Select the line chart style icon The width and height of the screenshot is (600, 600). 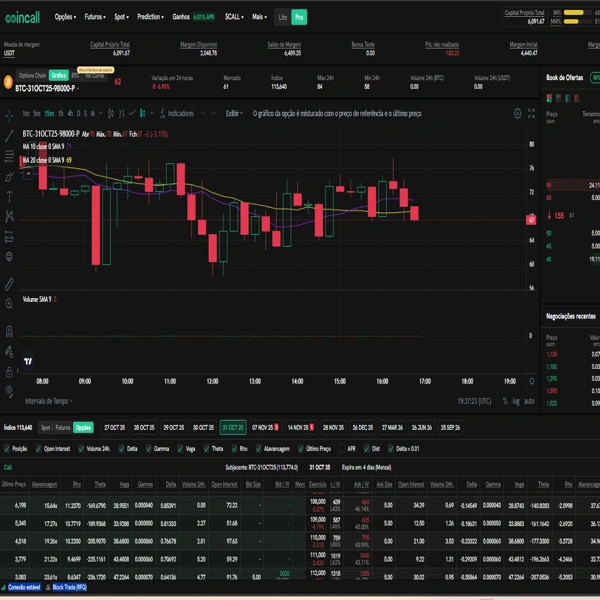coord(132,113)
